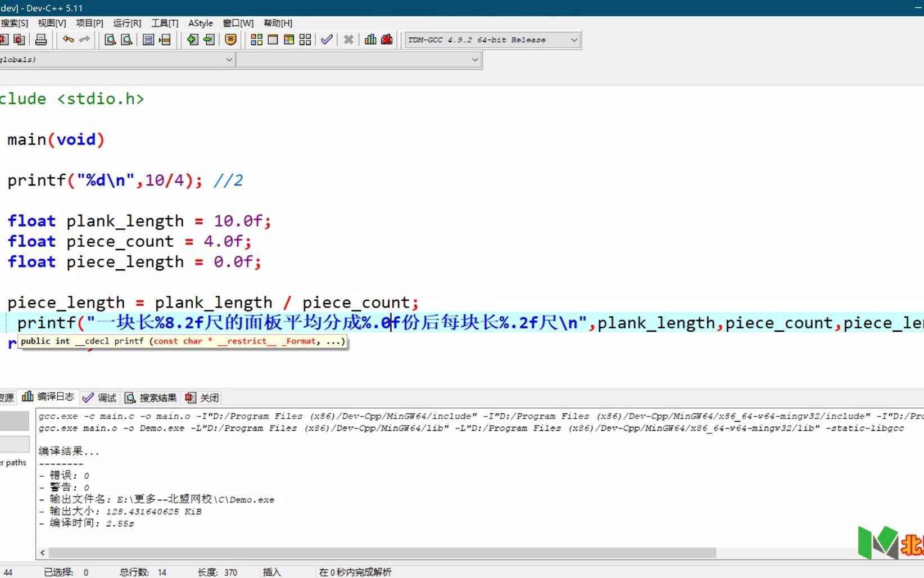The height and width of the screenshot is (578, 924).
Task: Click the Profile analysis bar chart icon
Action: [x=370, y=39]
